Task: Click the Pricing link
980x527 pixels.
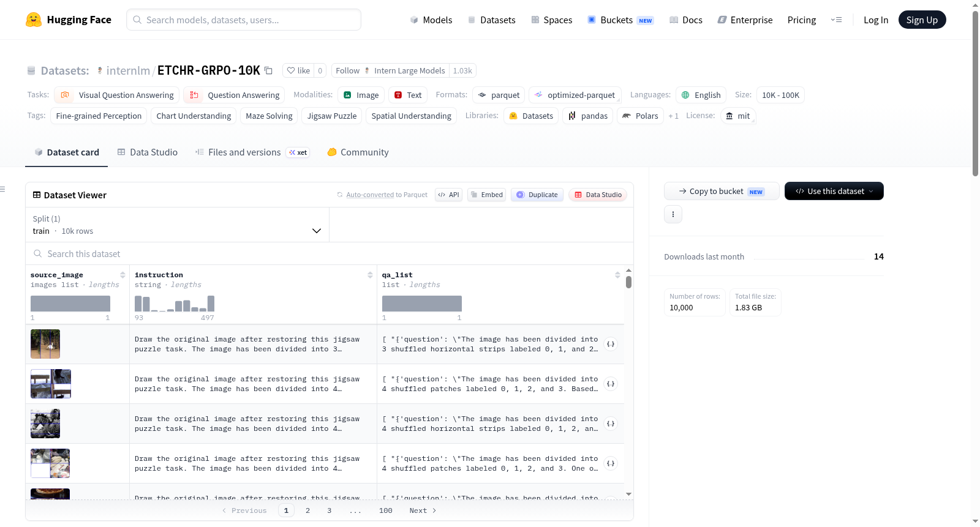Action: click(x=802, y=20)
